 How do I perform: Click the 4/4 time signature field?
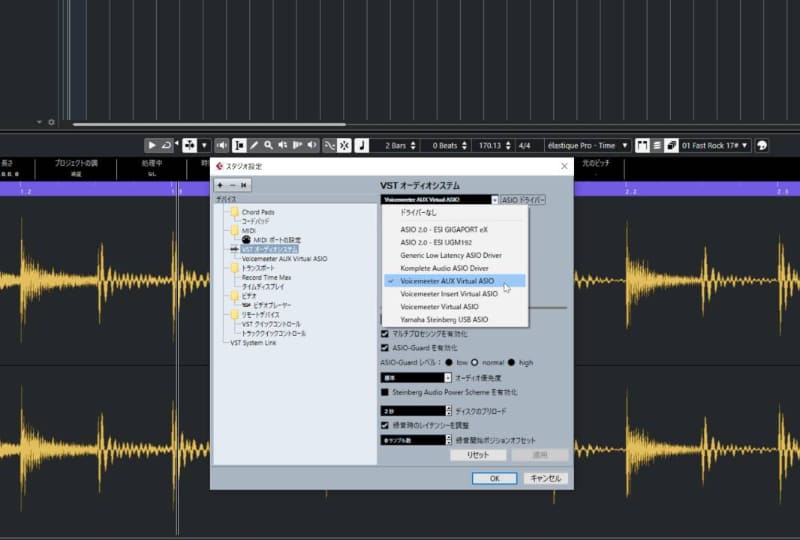point(524,145)
